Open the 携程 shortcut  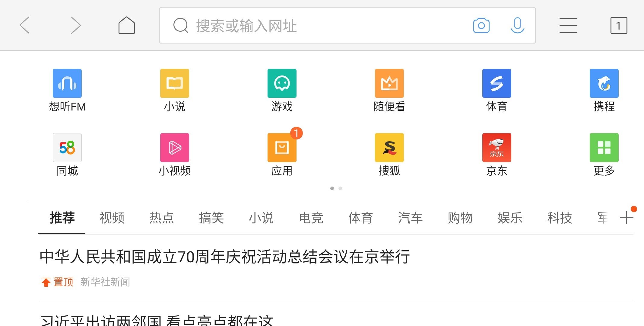tap(604, 90)
